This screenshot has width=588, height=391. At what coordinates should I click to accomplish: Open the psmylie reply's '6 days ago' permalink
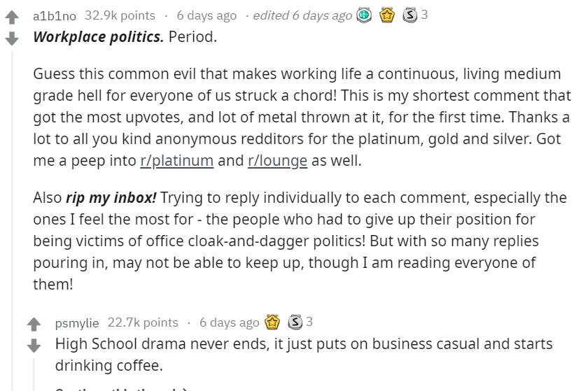[229, 322]
